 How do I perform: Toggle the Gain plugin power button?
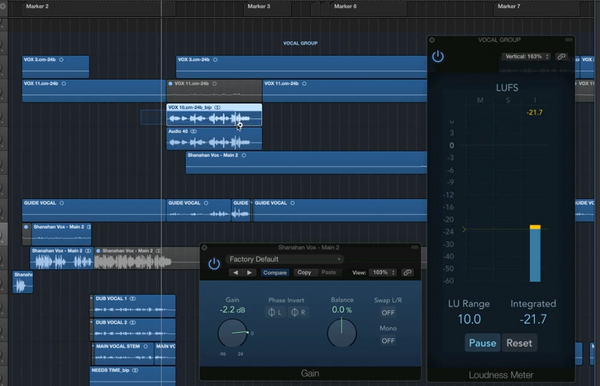pyautogui.click(x=214, y=264)
